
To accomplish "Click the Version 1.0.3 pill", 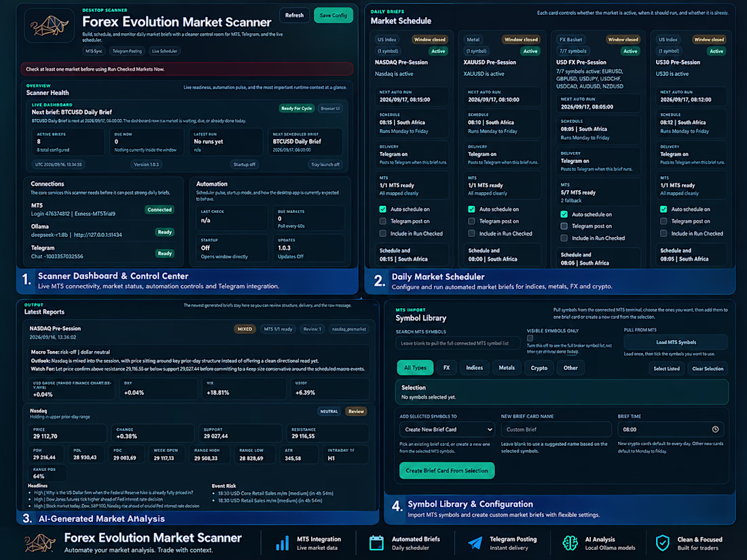I will tap(146, 164).
